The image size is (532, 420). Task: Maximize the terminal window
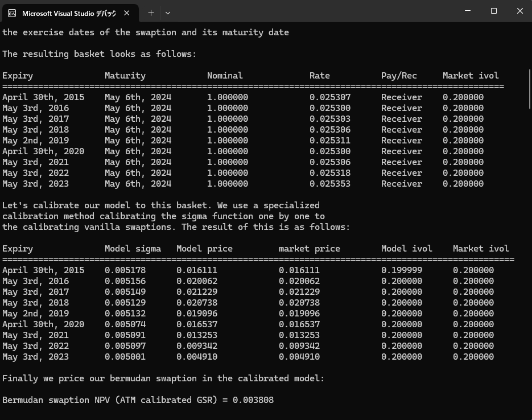point(494,11)
